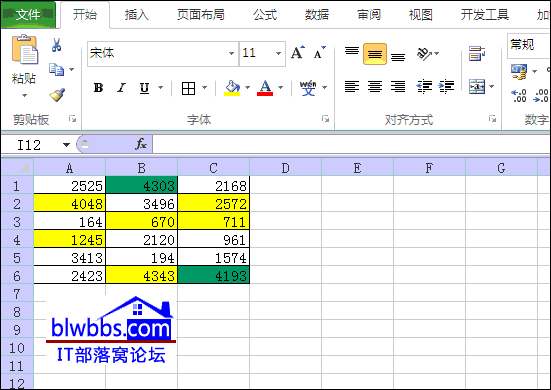Click the Cut scissors icon
Screen dimensions: 551x390
point(57,45)
